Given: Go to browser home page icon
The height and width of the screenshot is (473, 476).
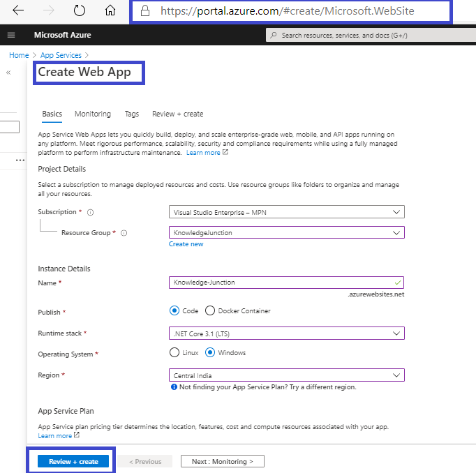Looking at the screenshot, I should pos(110,10).
